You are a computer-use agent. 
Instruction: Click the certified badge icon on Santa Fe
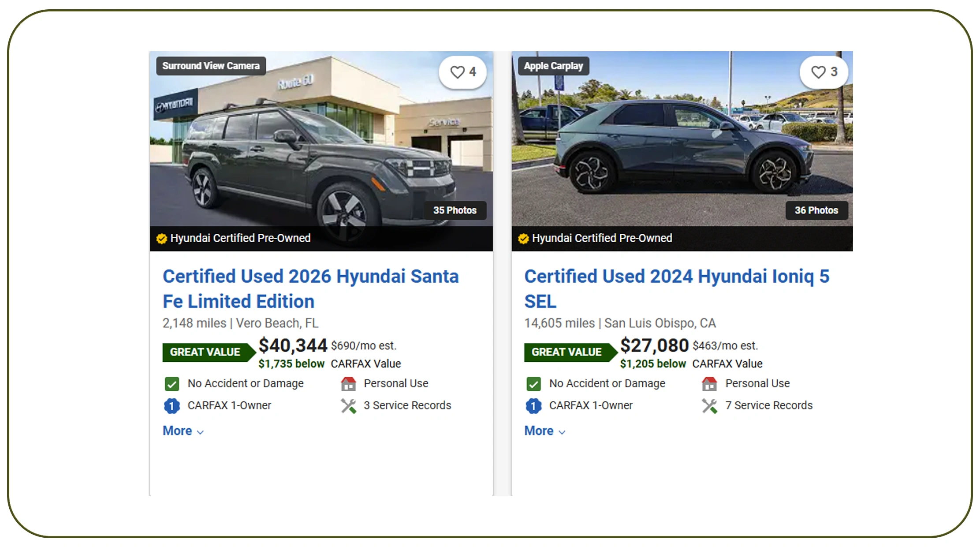[x=162, y=239]
